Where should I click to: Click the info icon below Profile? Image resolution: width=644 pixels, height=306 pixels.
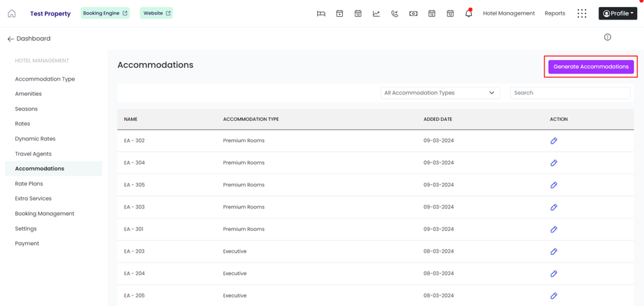(x=608, y=37)
